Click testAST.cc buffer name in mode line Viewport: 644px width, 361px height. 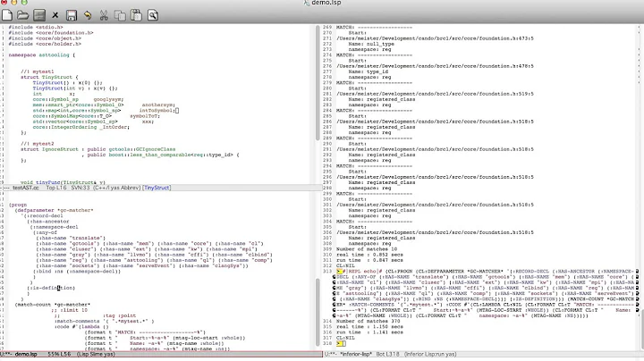25,188
